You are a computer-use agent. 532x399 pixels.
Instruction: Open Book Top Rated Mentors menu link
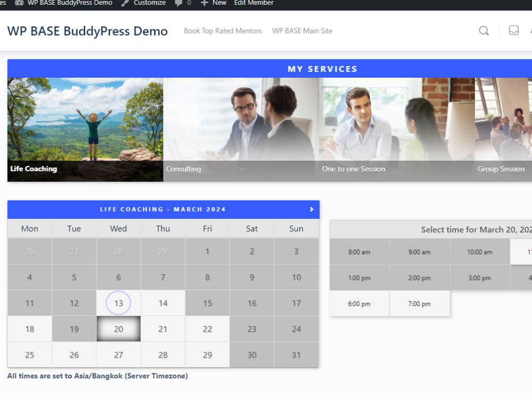point(222,31)
